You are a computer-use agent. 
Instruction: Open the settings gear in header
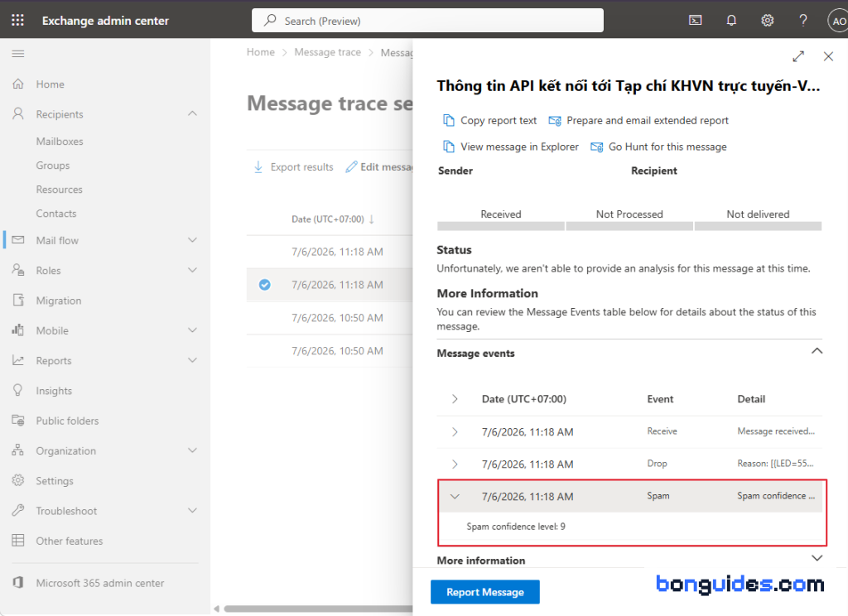(767, 21)
